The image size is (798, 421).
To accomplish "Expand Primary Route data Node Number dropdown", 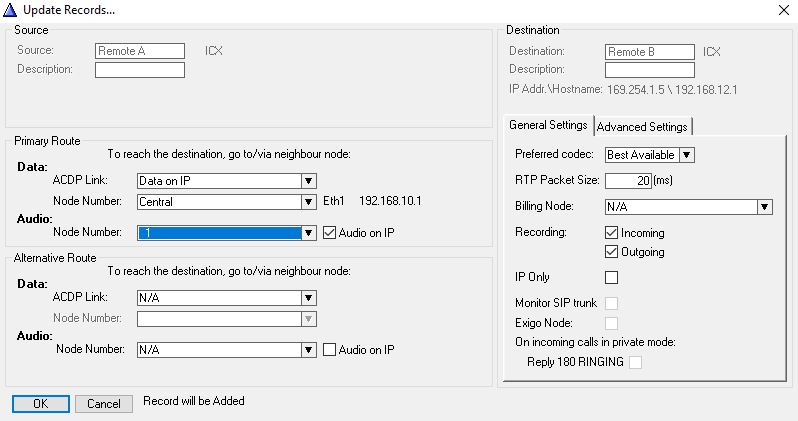I will tap(309, 202).
